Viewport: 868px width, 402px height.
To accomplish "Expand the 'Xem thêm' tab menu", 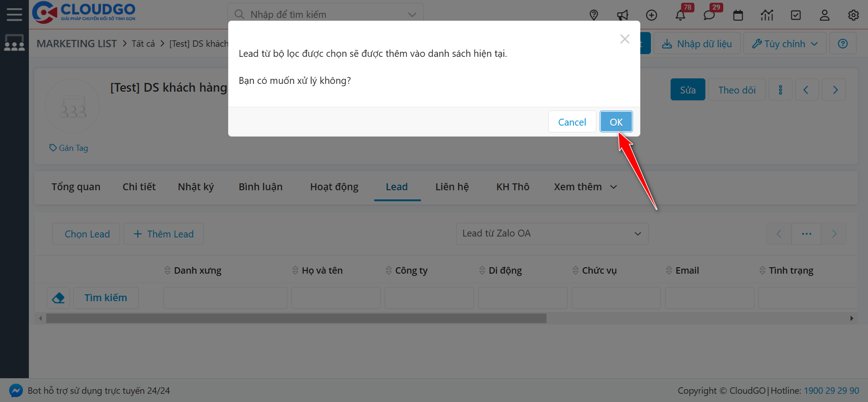I will [585, 187].
